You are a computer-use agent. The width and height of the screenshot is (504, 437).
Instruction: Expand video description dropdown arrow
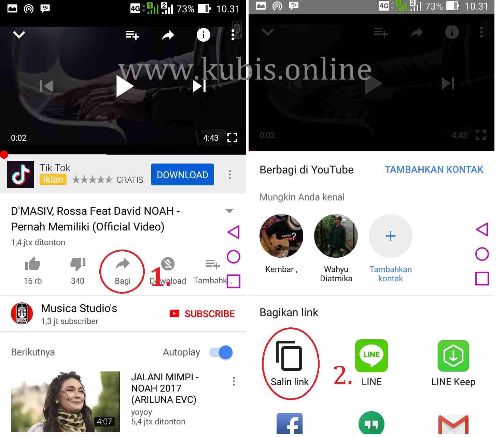(229, 211)
